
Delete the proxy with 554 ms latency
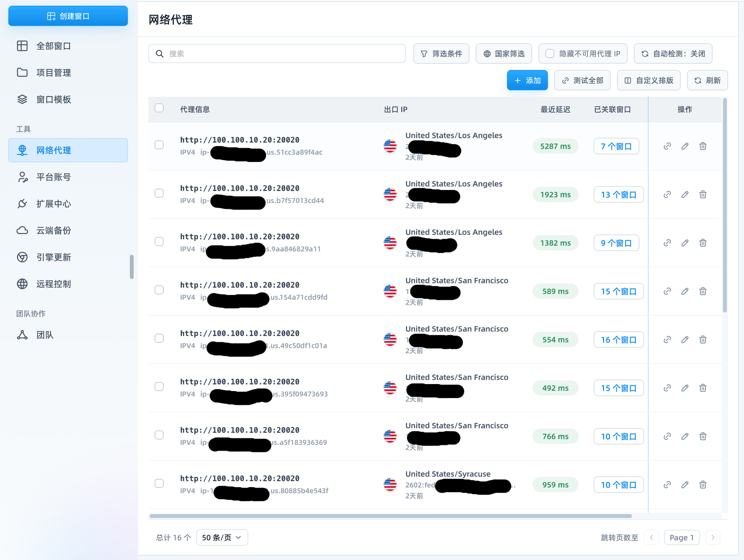pyautogui.click(x=703, y=340)
